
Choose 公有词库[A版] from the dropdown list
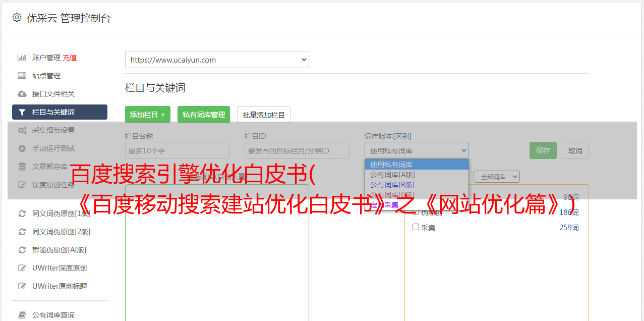(x=417, y=175)
